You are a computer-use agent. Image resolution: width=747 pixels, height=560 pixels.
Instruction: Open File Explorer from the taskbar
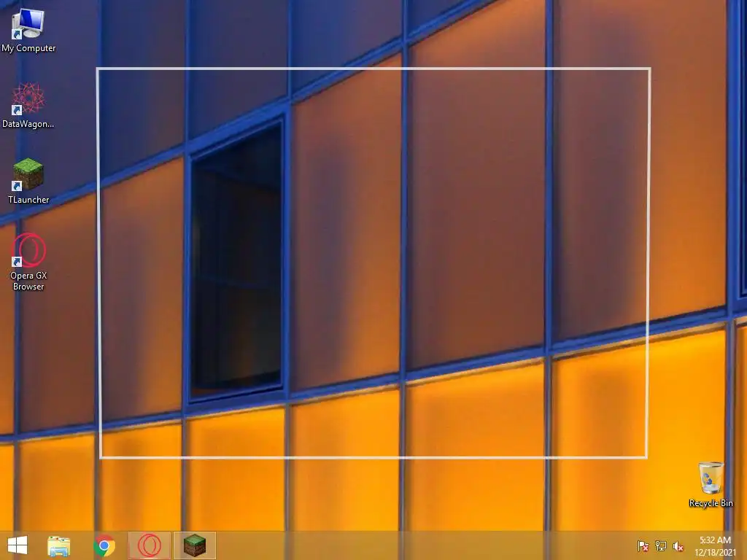point(59,545)
